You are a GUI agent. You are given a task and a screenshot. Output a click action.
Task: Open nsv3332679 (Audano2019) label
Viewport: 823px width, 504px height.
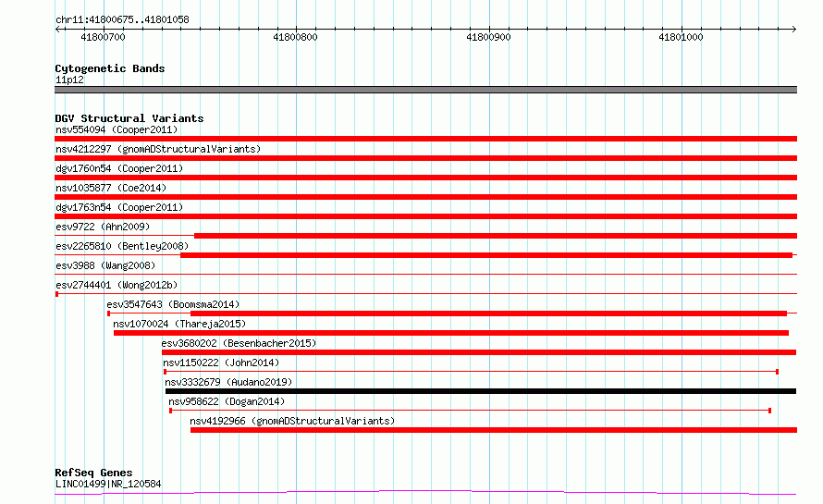(228, 382)
